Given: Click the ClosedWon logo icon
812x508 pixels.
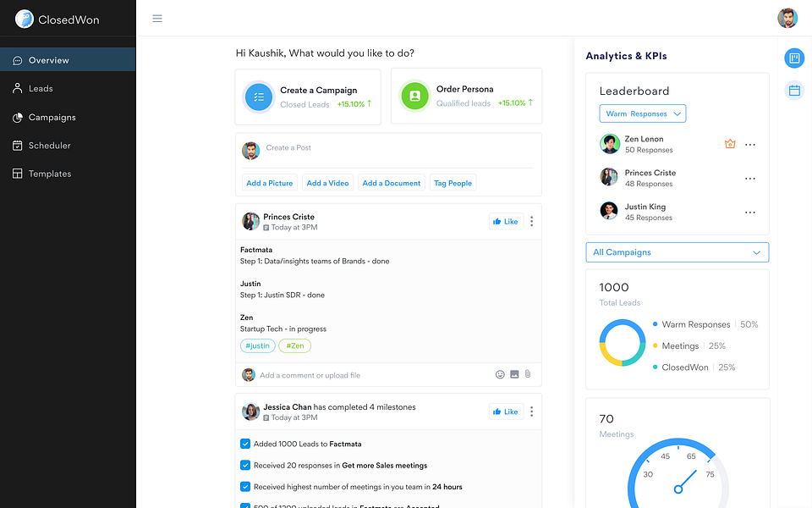Looking at the screenshot, I should point(24,19).
